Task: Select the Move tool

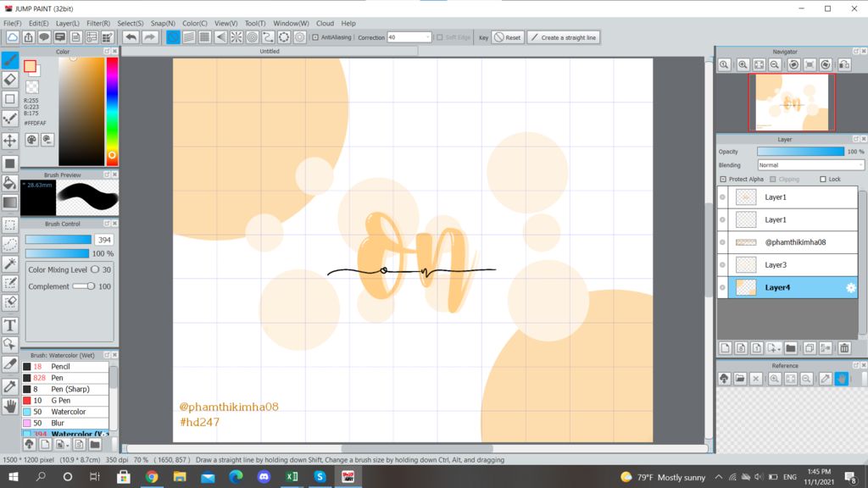Action: pyautogui.click(x=10, y=141)
